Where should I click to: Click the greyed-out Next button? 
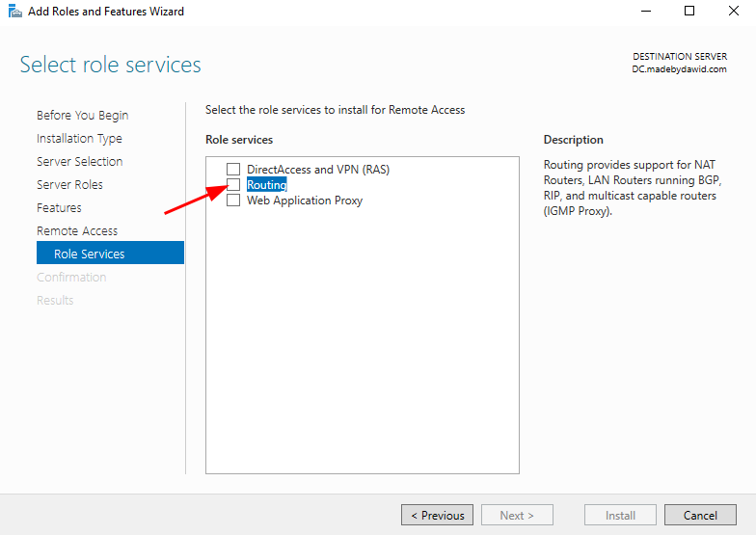517,515
